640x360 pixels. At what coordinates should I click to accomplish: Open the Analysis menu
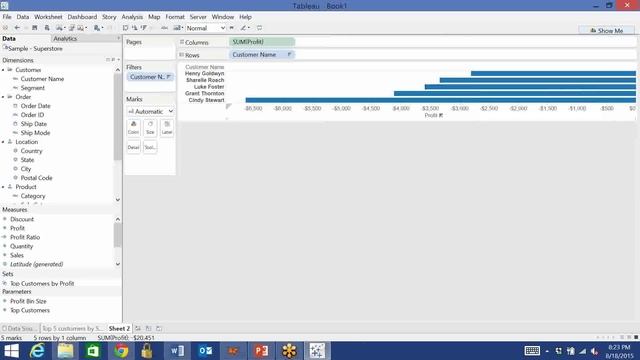[132, 17]
